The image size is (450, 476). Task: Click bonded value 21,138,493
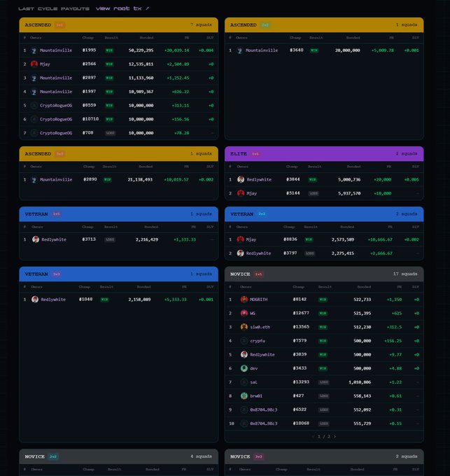[140, 180]
